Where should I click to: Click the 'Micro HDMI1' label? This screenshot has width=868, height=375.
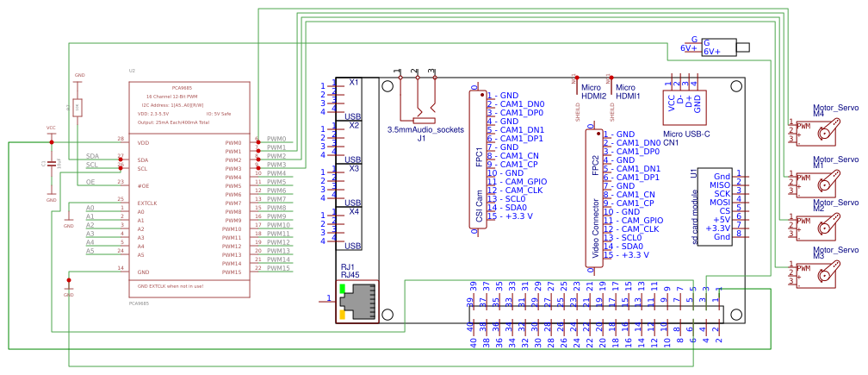pos(629,91)
